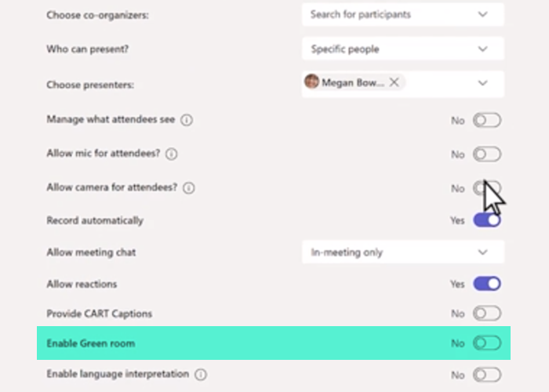
Task: Turn off Allow reactions toggle
Action: tap(486, 284)
